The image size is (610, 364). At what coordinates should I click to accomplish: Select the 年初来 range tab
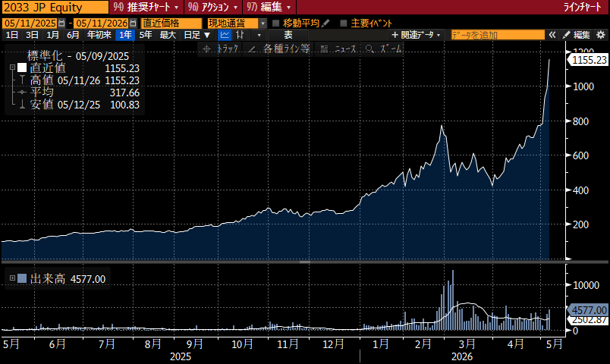coord(99,35)
